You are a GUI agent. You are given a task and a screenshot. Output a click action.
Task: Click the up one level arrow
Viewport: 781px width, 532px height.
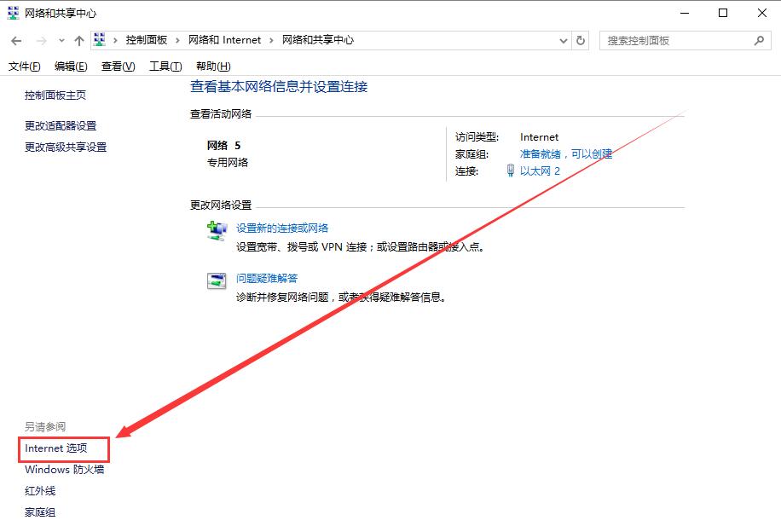(78, 39)
